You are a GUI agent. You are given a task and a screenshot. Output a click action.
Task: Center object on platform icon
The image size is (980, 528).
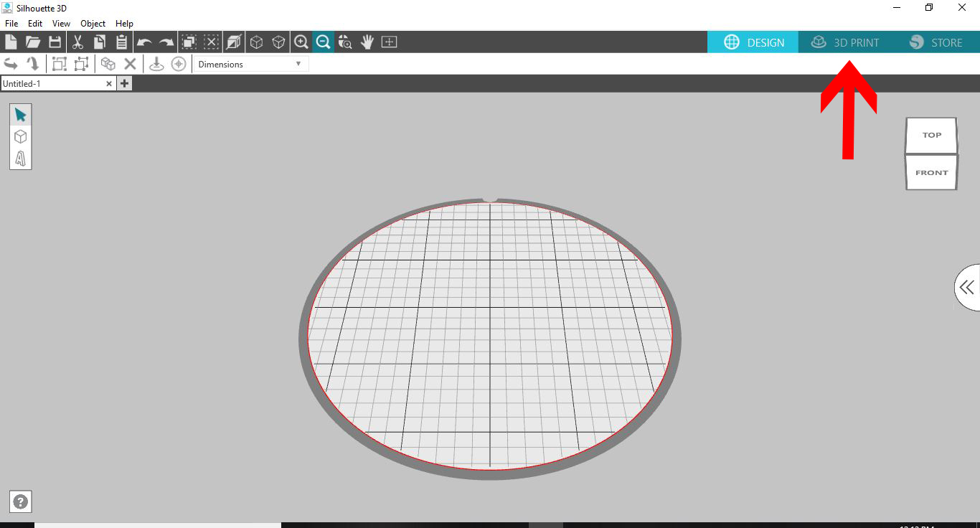point(179,64)
